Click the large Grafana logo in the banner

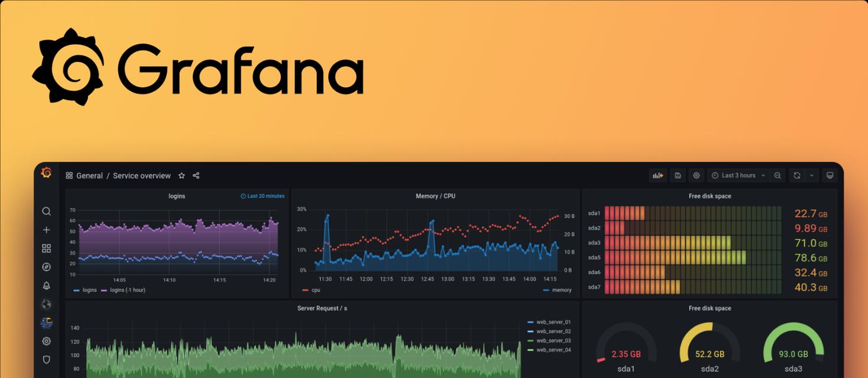(x=197, y=67)
